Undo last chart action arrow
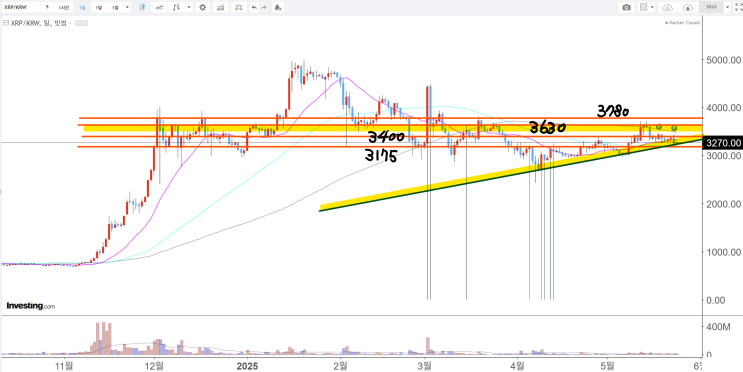743x372 pixels. [254, 8]
